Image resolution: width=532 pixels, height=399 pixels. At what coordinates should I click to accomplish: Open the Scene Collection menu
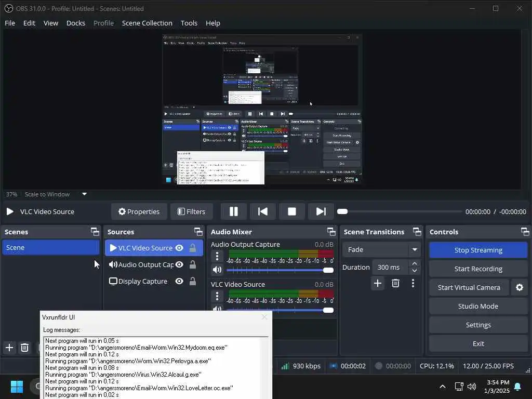tap(147, 23)
